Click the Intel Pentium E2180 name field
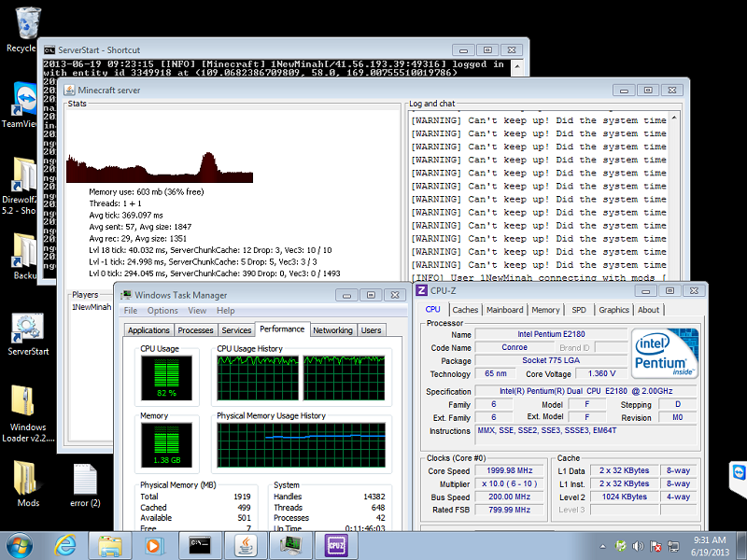 (551, 334)
